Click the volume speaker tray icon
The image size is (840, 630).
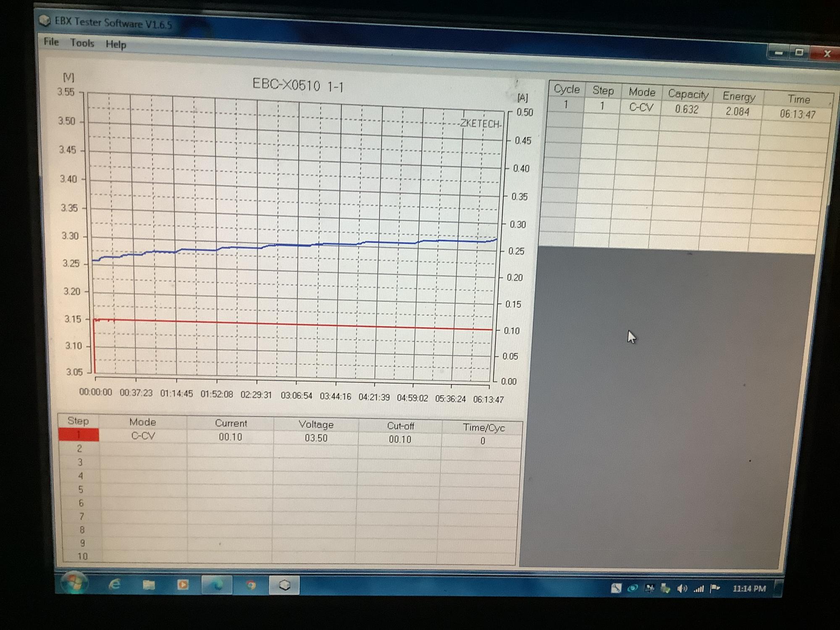[x=682, y=588]
